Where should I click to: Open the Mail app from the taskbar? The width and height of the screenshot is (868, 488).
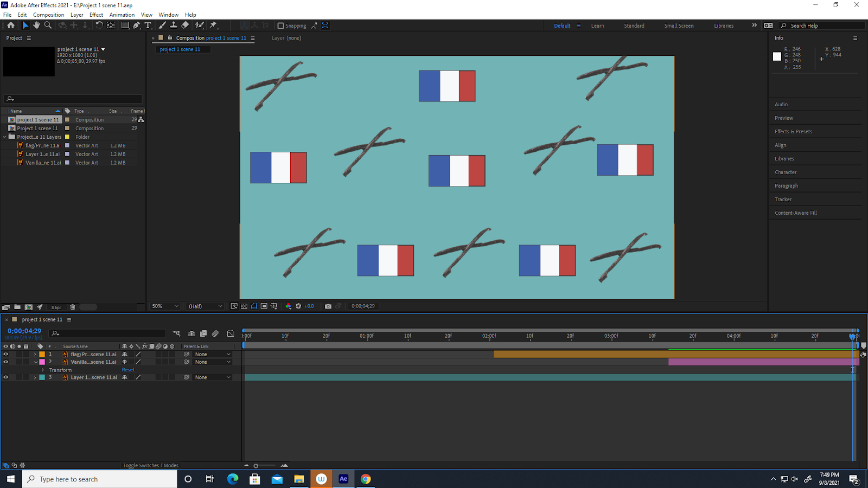tap(277, 479)
